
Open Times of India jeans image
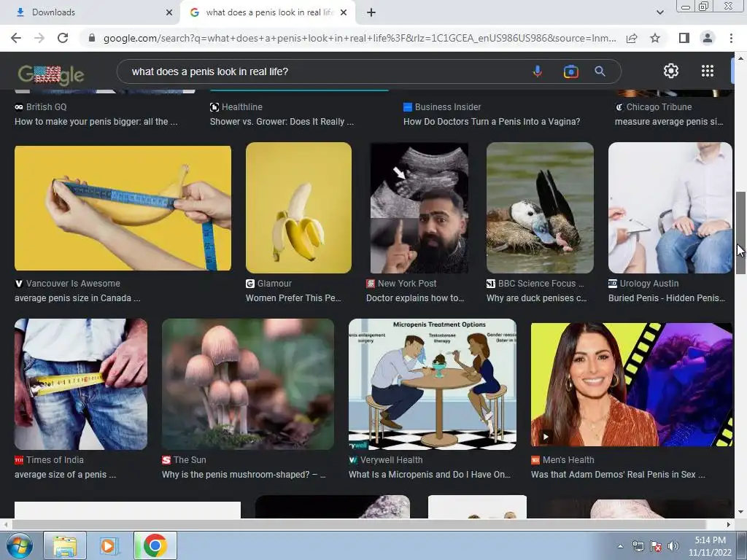click(81, 384)
